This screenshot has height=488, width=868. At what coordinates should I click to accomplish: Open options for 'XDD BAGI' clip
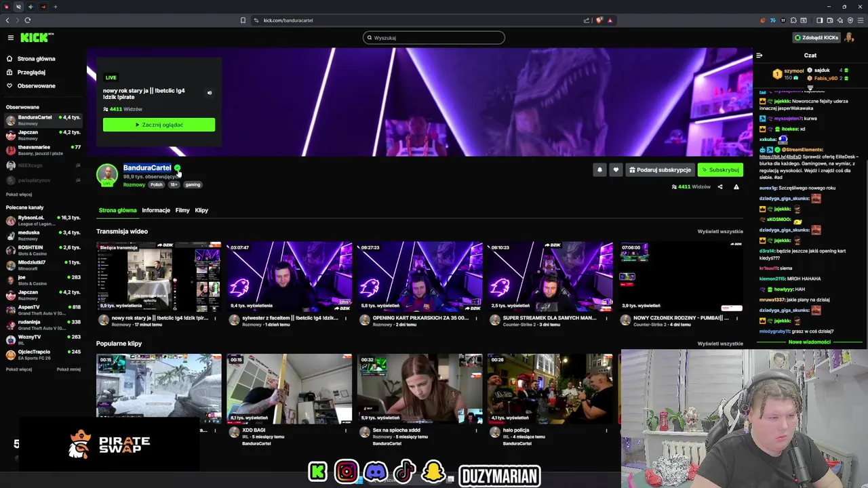coord(346,430)
